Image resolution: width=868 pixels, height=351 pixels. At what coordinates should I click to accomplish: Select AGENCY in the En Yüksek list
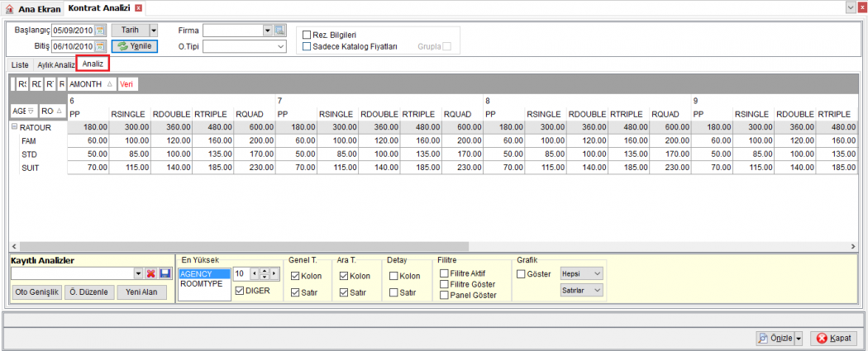(x=204, y=273)
